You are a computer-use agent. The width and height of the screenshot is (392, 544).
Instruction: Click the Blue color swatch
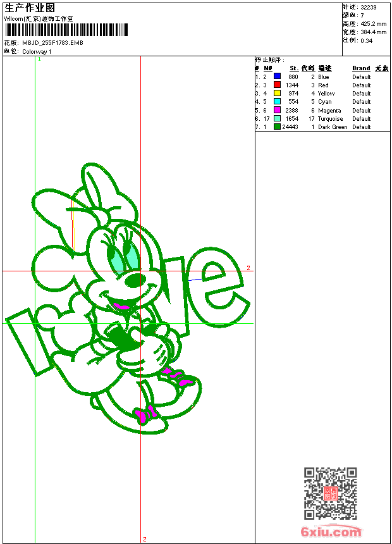click(x=277, y=76)
